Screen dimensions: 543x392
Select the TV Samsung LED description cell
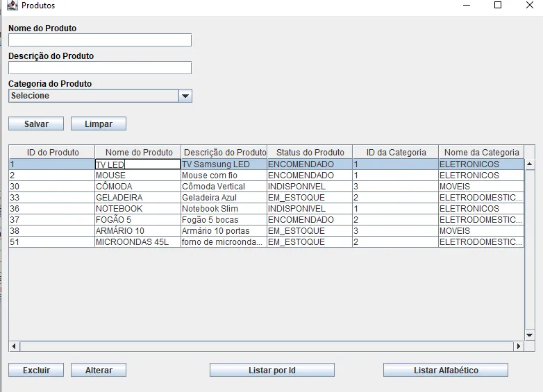click(x=224, y=164)
